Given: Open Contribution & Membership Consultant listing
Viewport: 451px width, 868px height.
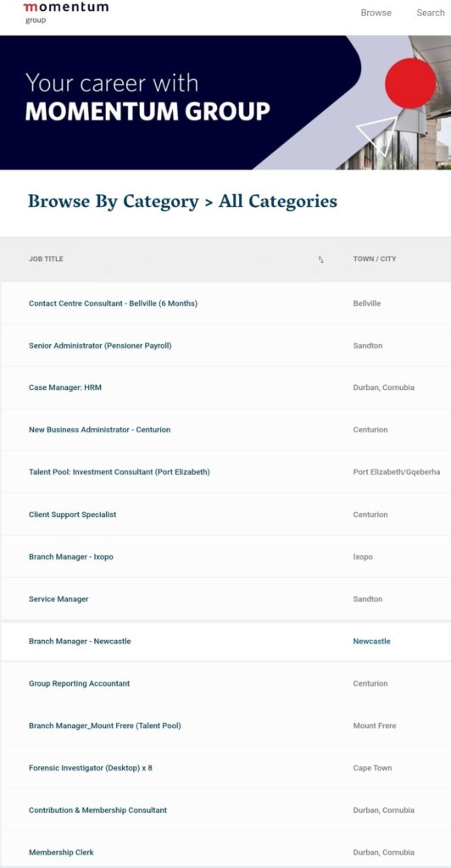Looking at the screenshot, I should [x=98, y=810].
